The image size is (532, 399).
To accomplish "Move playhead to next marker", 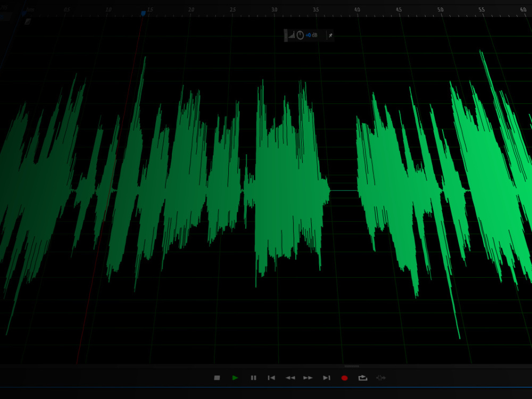I will coord(327,378).
